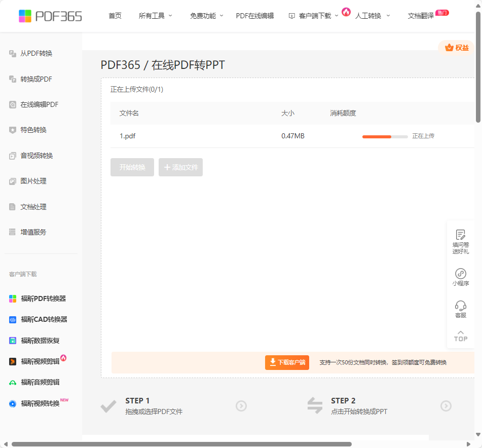Image resolution: width=482 pixels, height=448 pixels.
Task: Click the orange 下载客户端 button
Action: click(x=287, y=362)
